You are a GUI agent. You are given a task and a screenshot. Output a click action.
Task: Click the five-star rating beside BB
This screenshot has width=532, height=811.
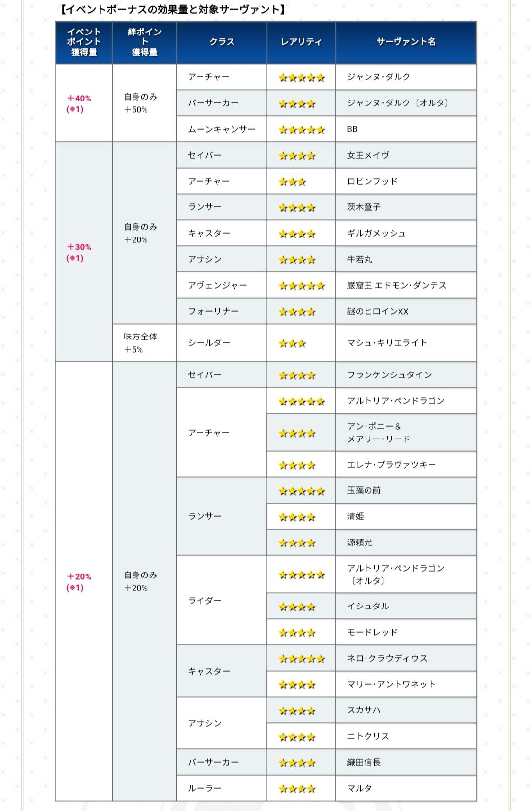coord(301,130)
